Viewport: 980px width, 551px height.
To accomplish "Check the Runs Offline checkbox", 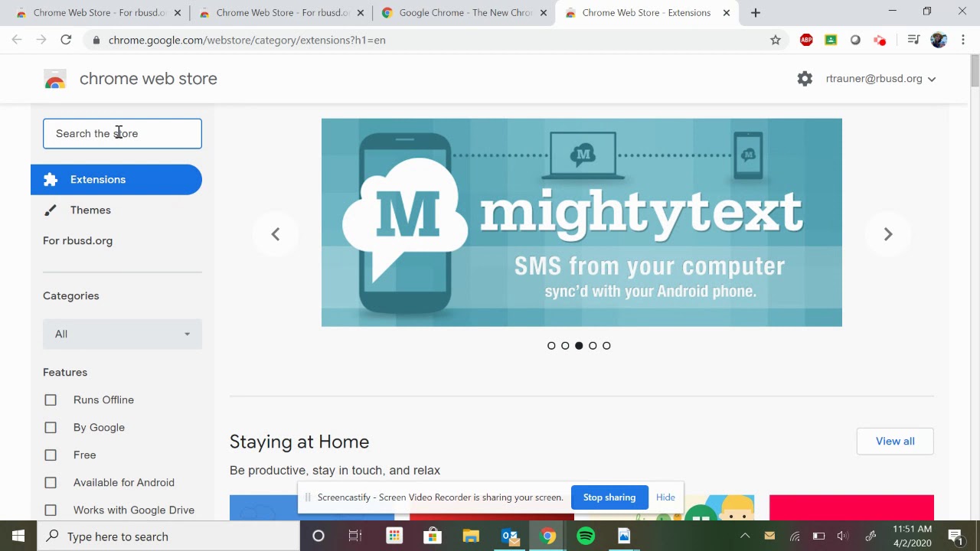I will [x=51, y=399].
